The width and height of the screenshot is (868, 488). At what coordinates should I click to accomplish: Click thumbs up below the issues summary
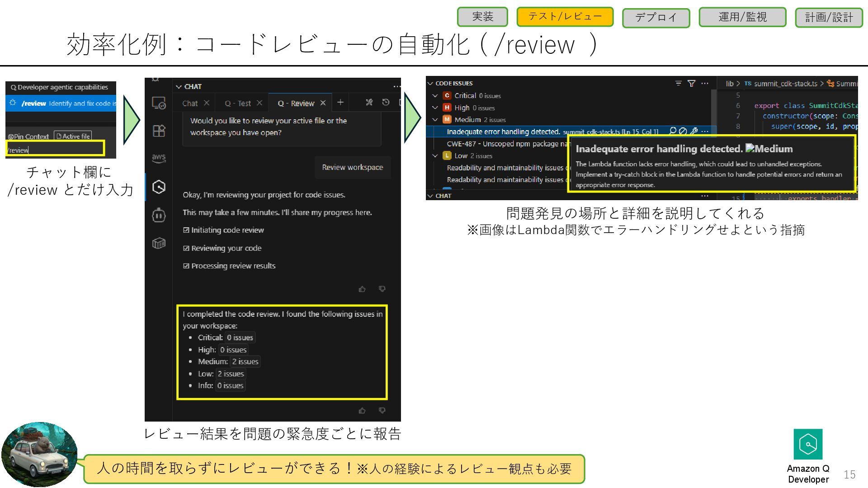point(362,410)
